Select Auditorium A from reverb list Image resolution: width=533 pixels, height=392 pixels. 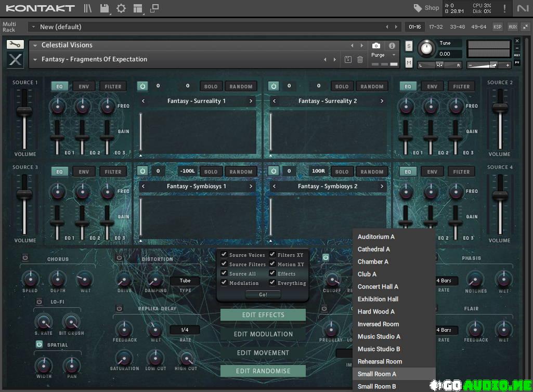tap(394, 237)
